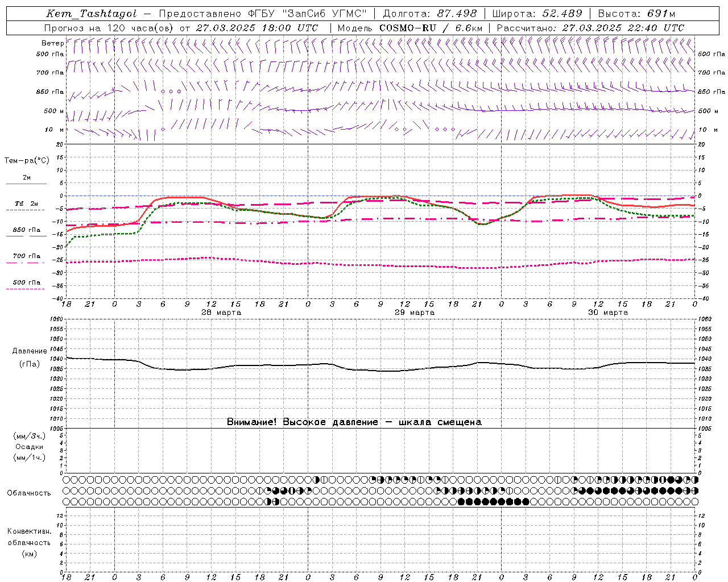Image resolution: width=728 pixels, height=582 pixels.
Task: Click the Внимание! Высокое давление warning text
Action: (354, 422)
